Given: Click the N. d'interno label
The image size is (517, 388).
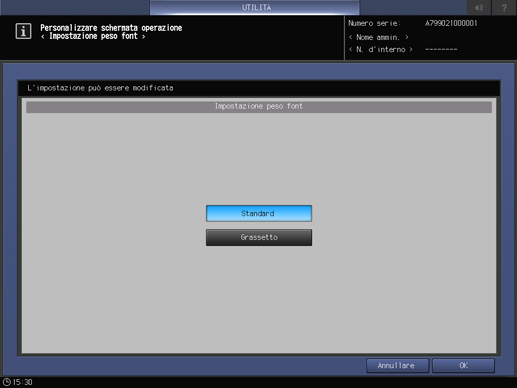Looking at the screenshot, I should [x=380, y=49].
